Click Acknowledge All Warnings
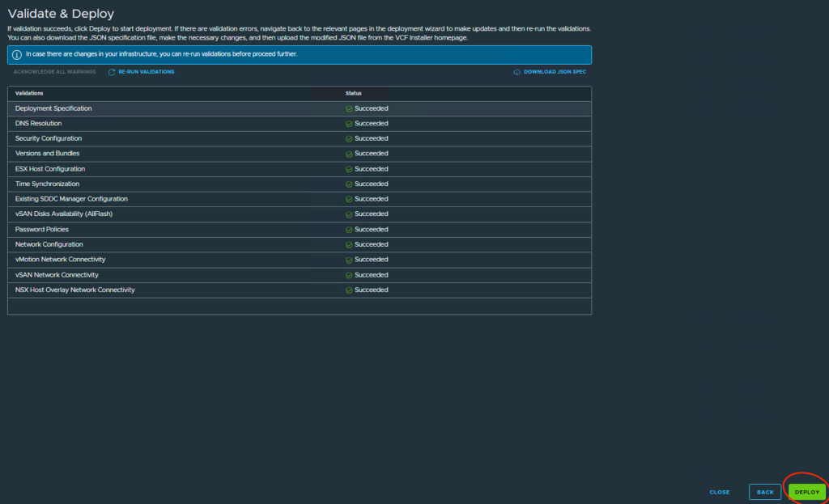Screen dimensions: 829x504 (x=54, y=72)
